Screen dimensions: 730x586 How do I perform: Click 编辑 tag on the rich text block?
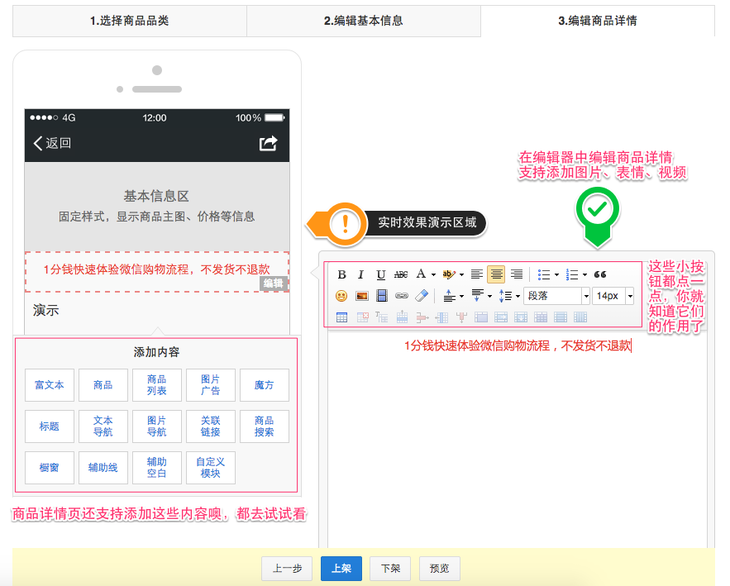[273, 283]
